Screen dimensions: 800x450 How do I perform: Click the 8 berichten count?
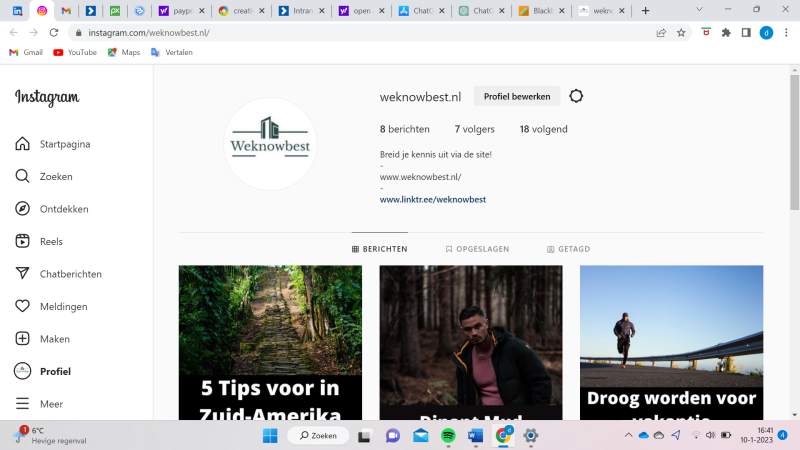coord(405,129)
